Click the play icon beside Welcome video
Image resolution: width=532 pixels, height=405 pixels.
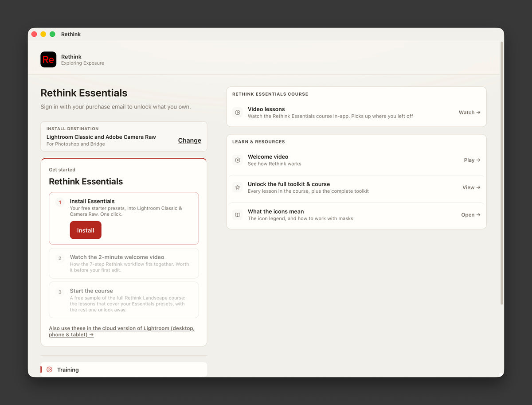click(238, 160)
